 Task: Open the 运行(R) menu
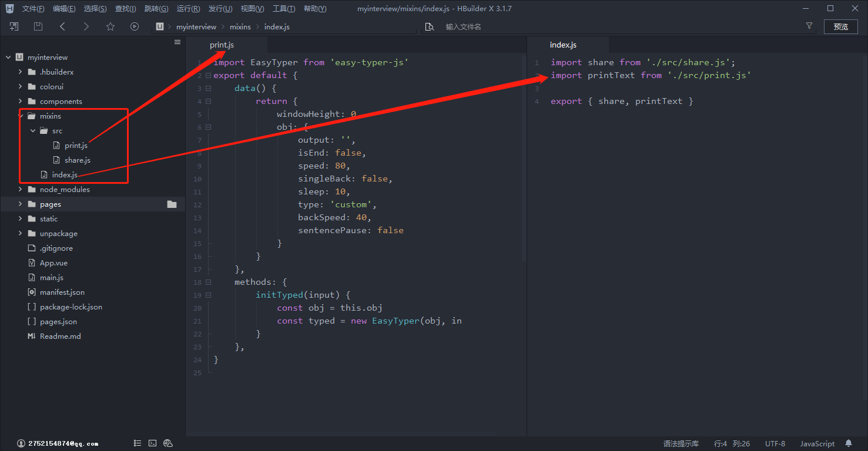click(x=188, y=9)
